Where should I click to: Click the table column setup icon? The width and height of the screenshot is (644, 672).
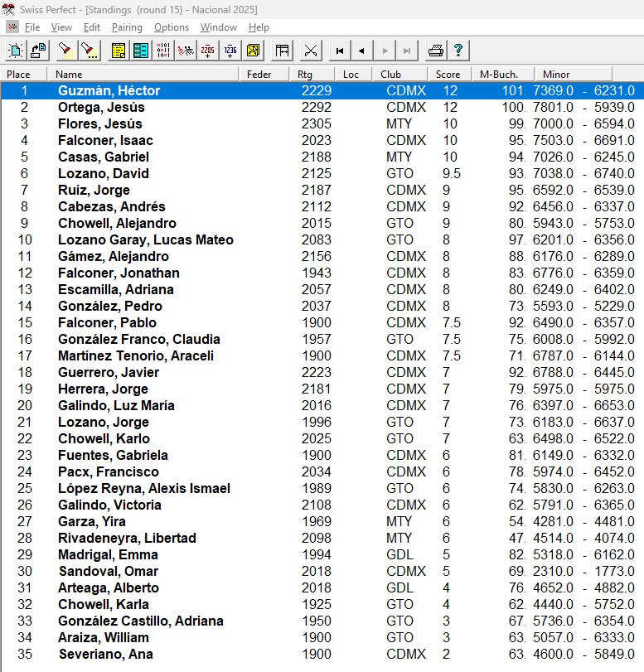pyautogui.click(x=282, y=51)
